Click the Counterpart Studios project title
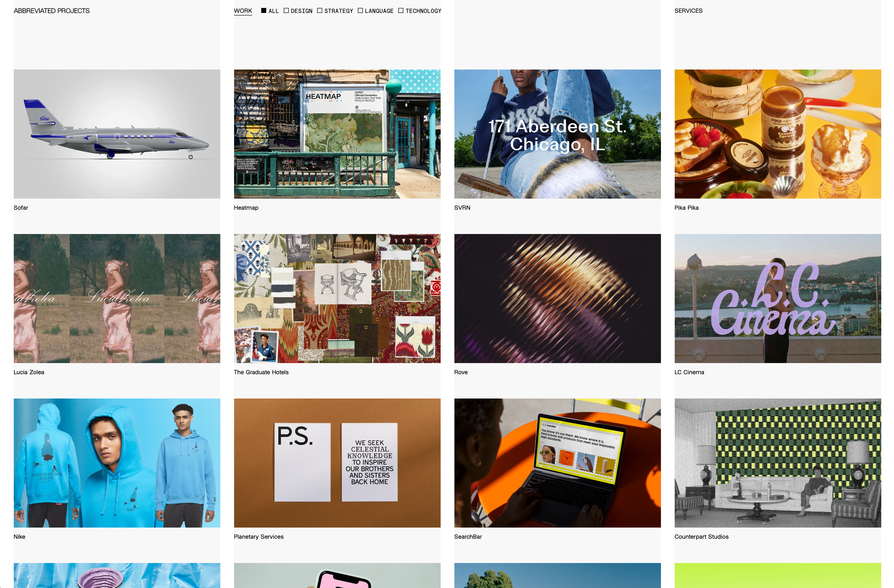The width and height of the screenshot is (894, 588). 701,537
